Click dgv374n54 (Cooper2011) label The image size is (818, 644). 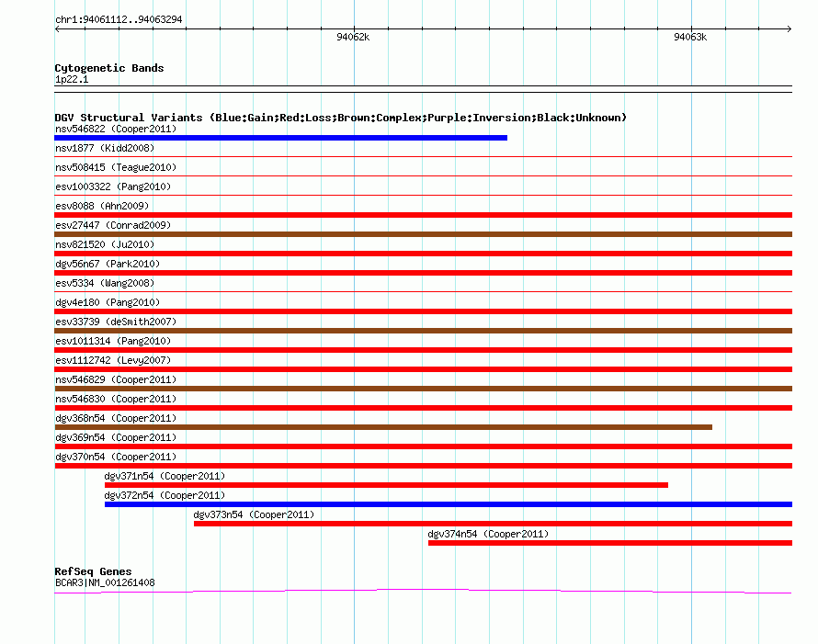[488, 534]
